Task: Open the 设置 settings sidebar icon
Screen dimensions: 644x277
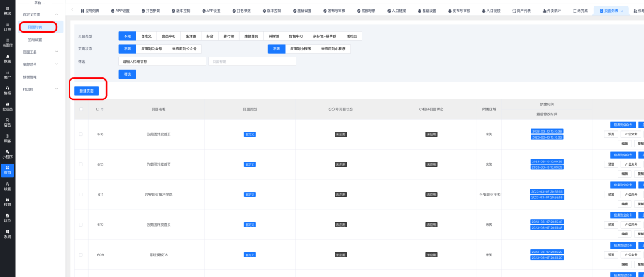Action: point(8,186)
